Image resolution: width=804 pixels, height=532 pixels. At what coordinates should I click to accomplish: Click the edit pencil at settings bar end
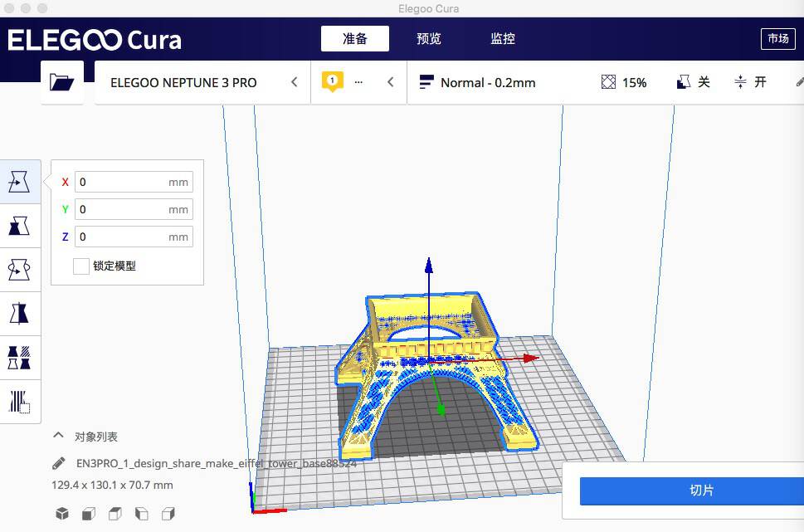click(799, 82)
